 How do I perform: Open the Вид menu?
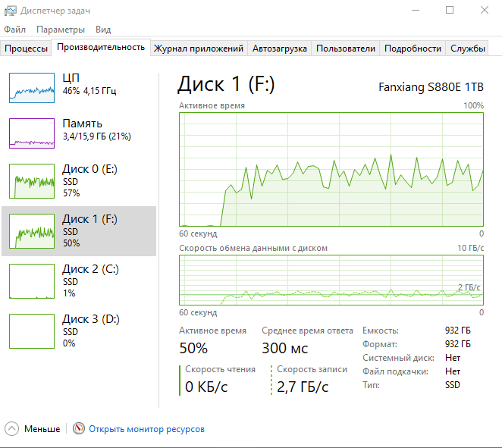point(103,30)
